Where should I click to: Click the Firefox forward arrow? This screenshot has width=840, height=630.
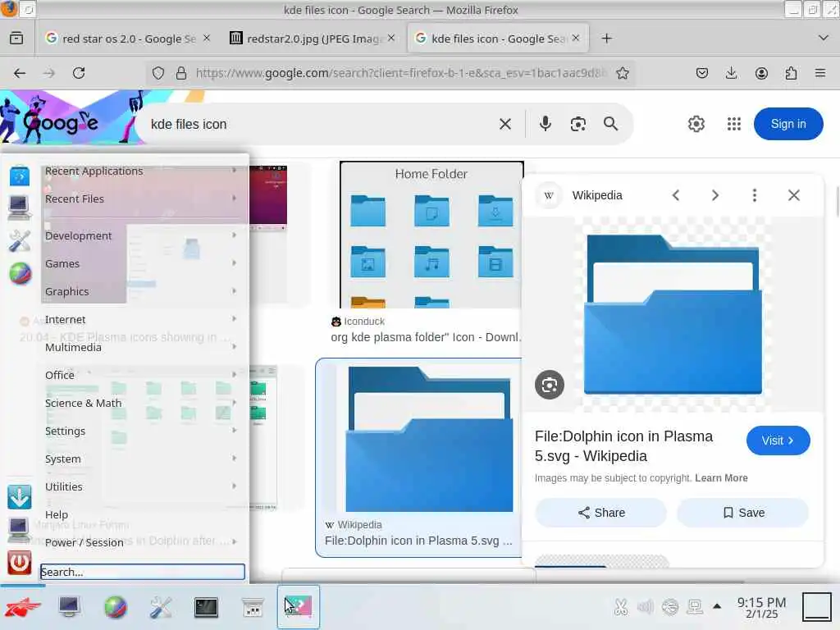tap(48, 73)
